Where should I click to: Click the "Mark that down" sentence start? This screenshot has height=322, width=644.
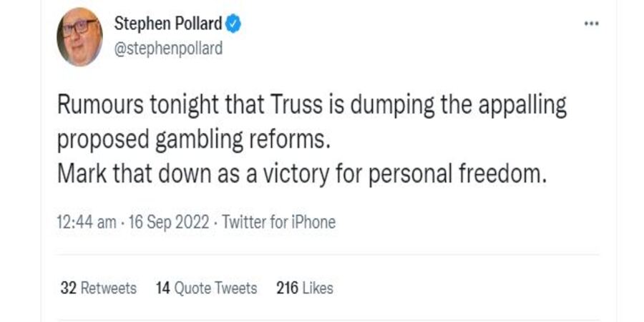[x=128, y=174]
